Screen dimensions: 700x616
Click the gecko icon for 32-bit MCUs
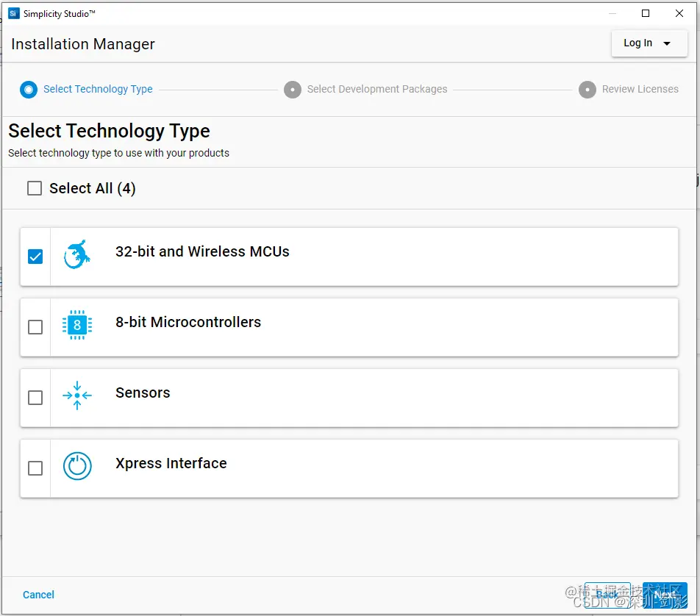click(77, 254)
